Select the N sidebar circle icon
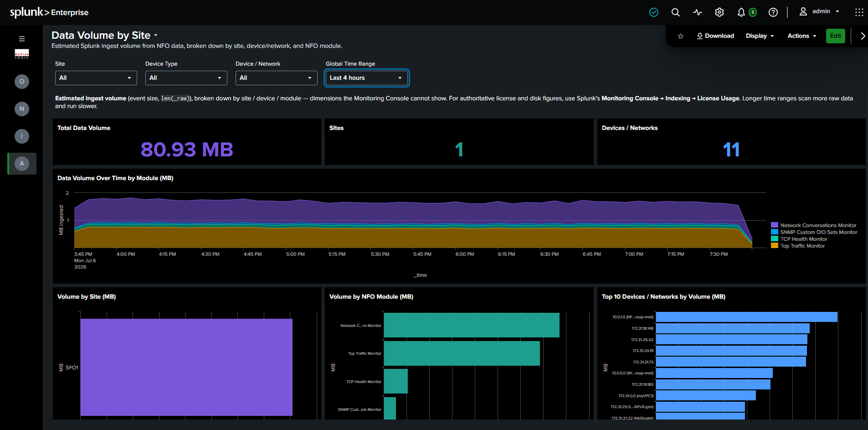868x430 pixels. point(22,109)
